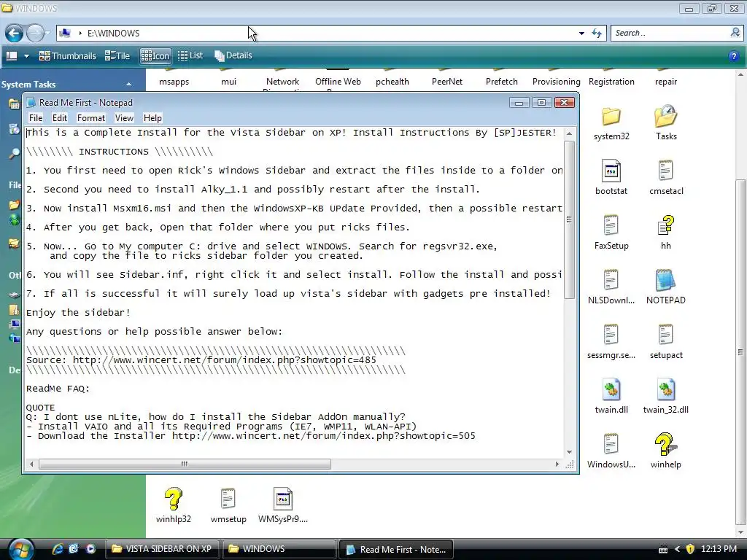Open the Explorer help question mark icon
The width and height of the screenshot is (747, 560).
(734, 56)
